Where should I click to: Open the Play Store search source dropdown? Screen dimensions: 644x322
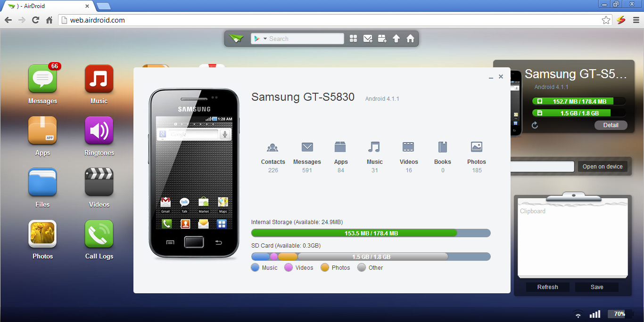(x=260, y=39)
